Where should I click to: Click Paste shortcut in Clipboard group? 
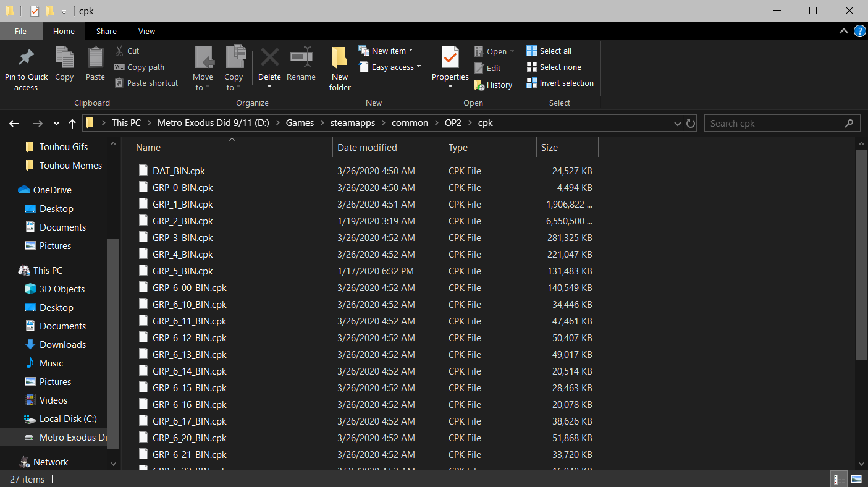(146, 83)
